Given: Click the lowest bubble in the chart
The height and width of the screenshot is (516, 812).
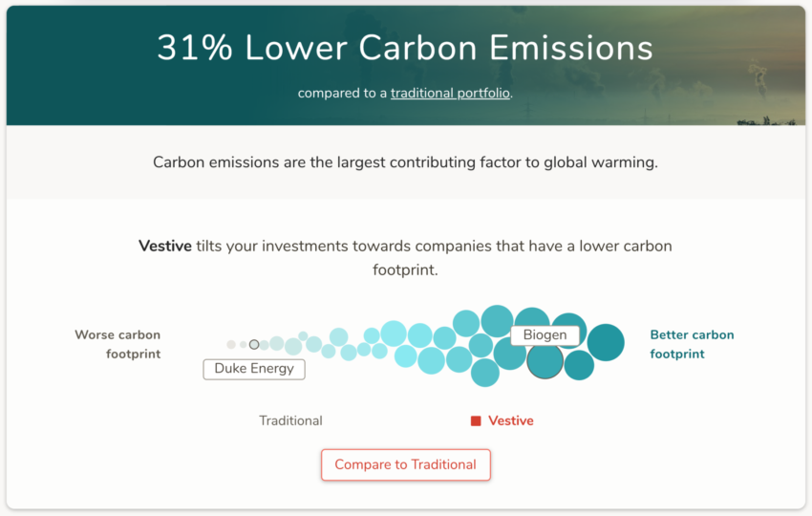Looking at the screenshot, I should 484,373.
